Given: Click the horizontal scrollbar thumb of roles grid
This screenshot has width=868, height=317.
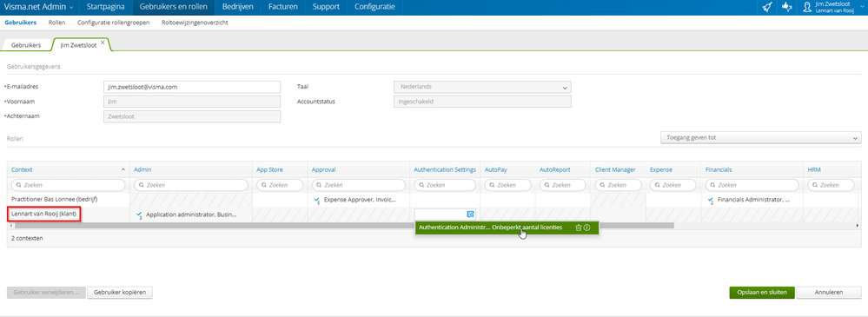Looking at the screenshot, I should (344, 226).
